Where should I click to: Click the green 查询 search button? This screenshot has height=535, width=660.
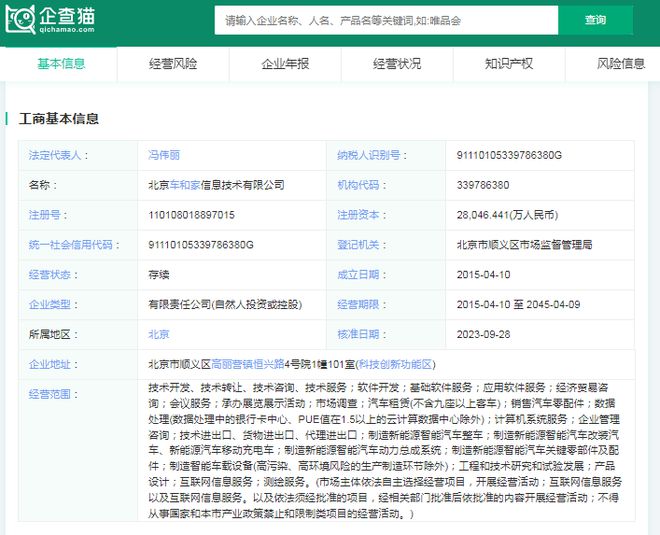coord(595,20)
